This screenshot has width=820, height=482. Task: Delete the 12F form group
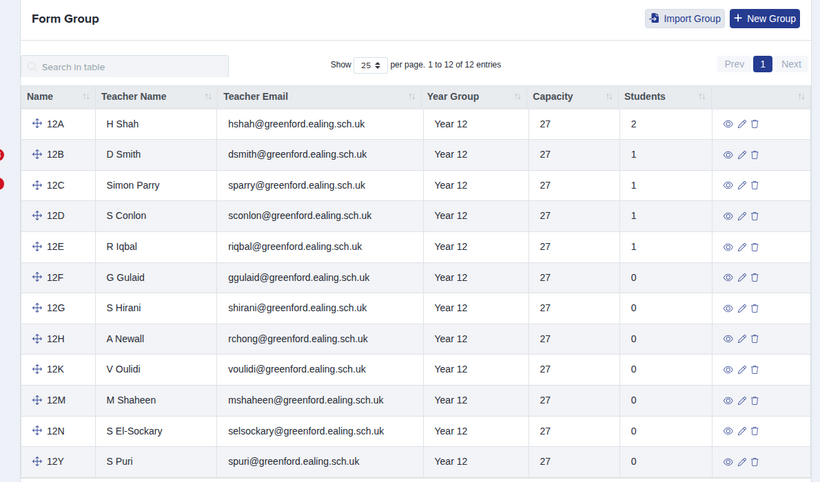point(755,278)
